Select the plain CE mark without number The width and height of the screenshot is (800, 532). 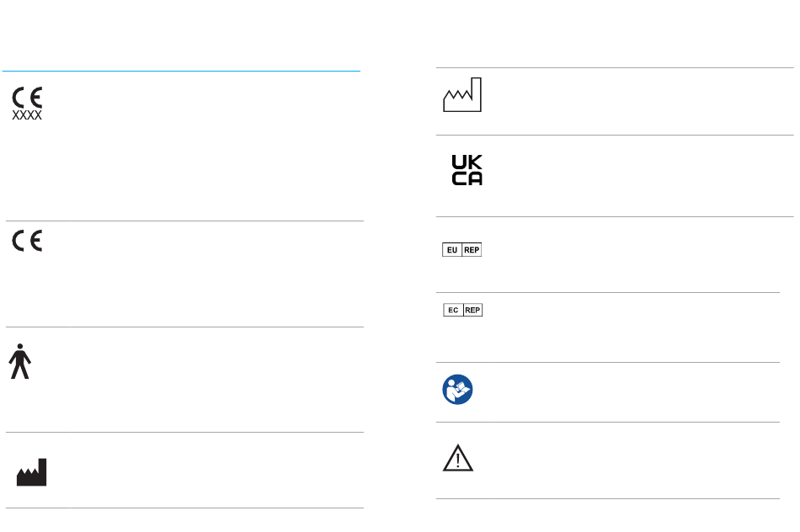tap(27, 241)
